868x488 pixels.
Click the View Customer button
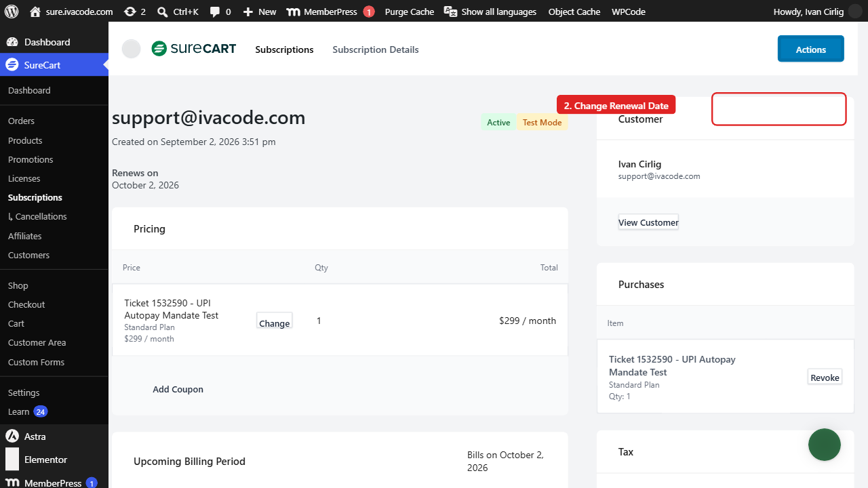click(x=648, y=222)
